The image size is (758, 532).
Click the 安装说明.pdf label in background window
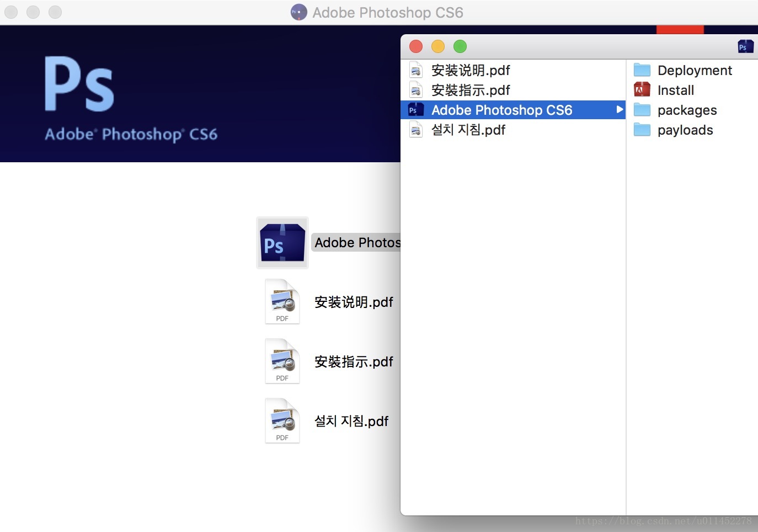pyautogui.click(x=354, y=302)
